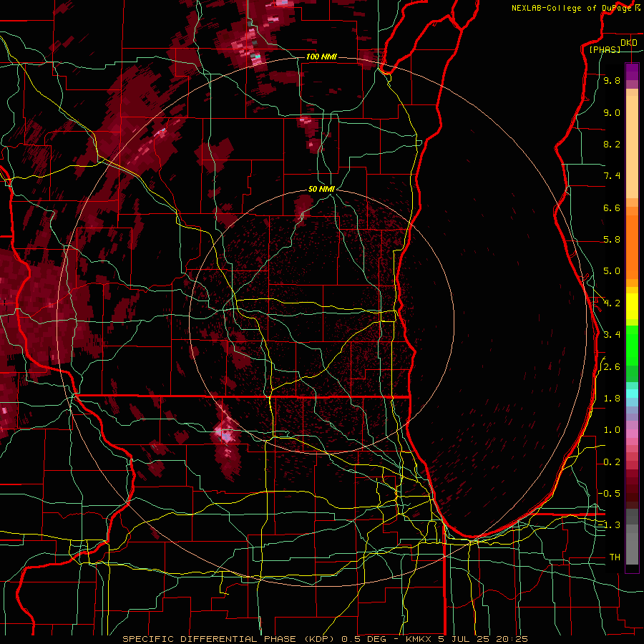Click the [PHAS] units label

[605, 50]
